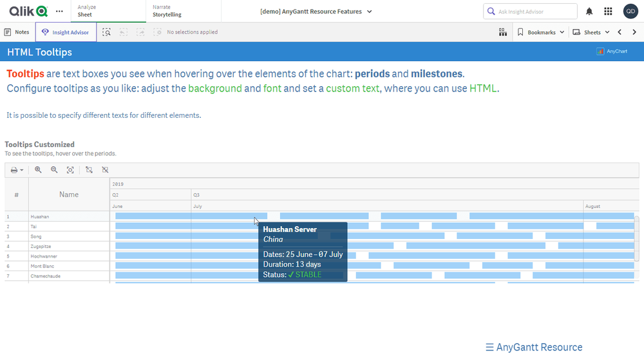The width and height of the screenshot is (644, 362).
Task: Click the fit-all zoom icon
Action: (x=70, y=170)
